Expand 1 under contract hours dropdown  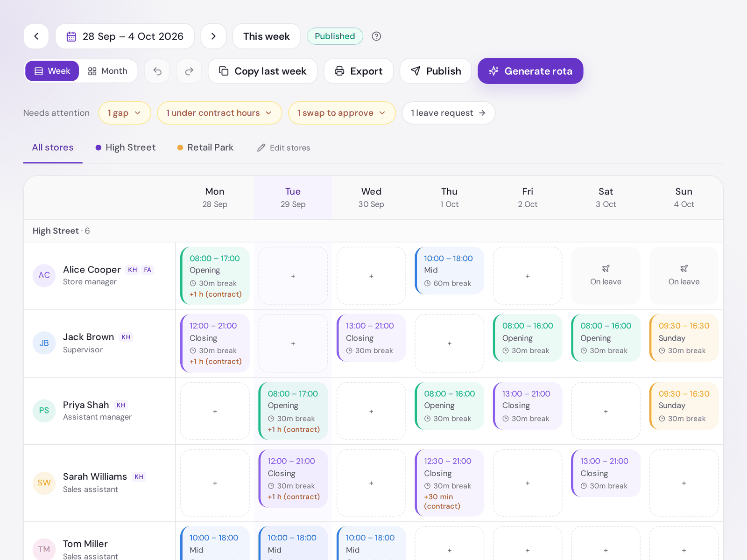[219, 113]
